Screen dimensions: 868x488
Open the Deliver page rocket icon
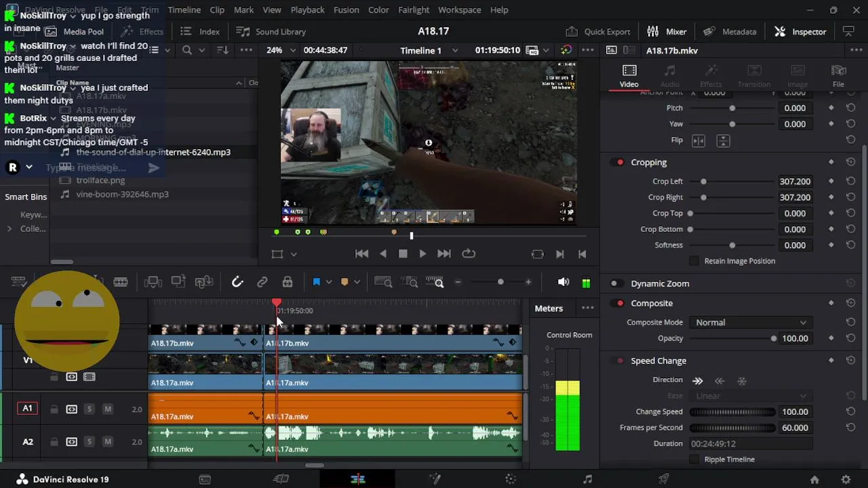coord(664,479)
